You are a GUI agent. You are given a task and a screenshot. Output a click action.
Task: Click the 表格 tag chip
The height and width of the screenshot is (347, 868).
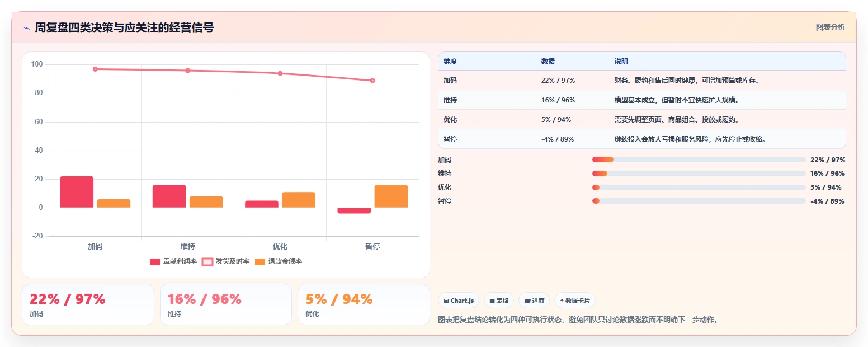tap(499, 301)
